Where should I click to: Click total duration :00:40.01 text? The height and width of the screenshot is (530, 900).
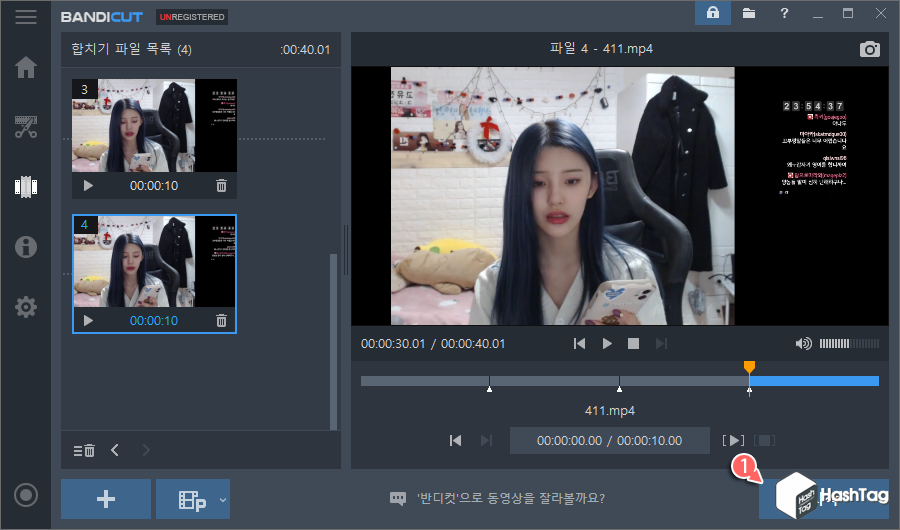(305, 50)
